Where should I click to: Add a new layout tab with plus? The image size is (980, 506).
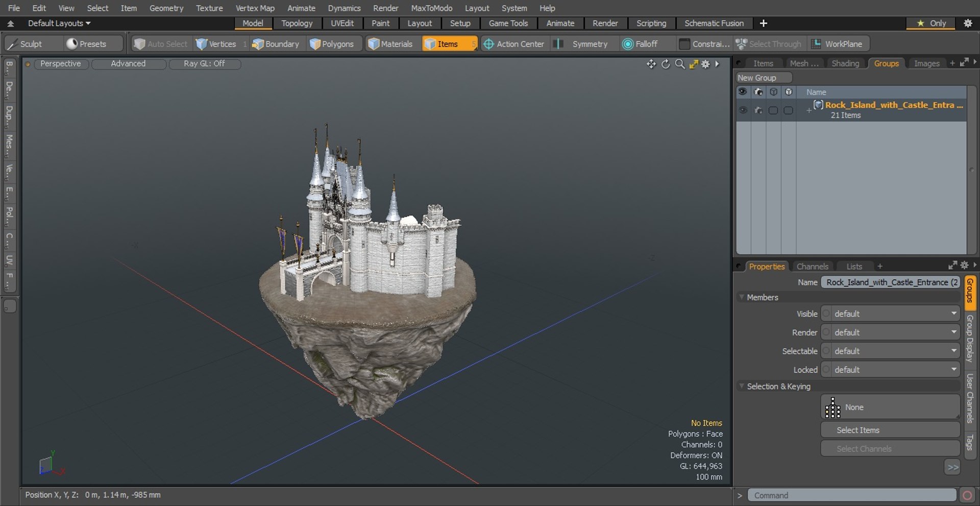click(x=763, y=23)
